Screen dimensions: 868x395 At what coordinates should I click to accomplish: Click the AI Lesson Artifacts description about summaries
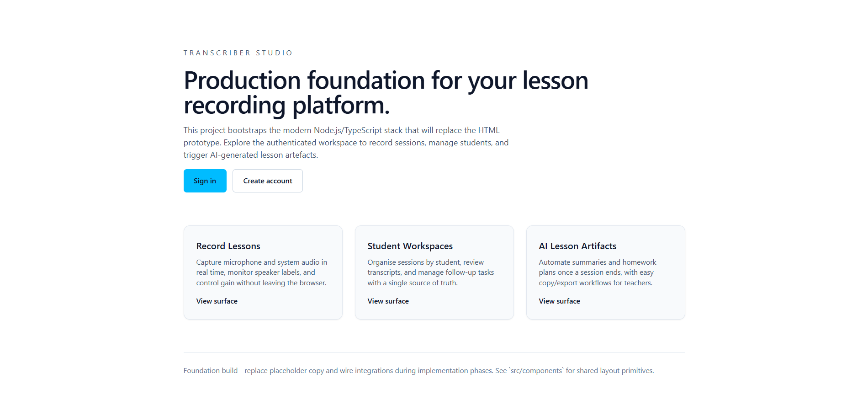pyautogui.click(x=597, y=272)
